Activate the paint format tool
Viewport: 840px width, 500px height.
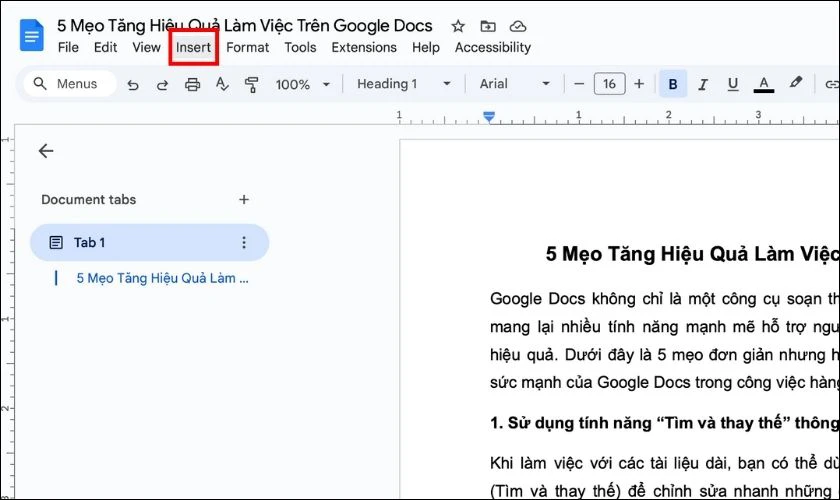coord(251,84)
